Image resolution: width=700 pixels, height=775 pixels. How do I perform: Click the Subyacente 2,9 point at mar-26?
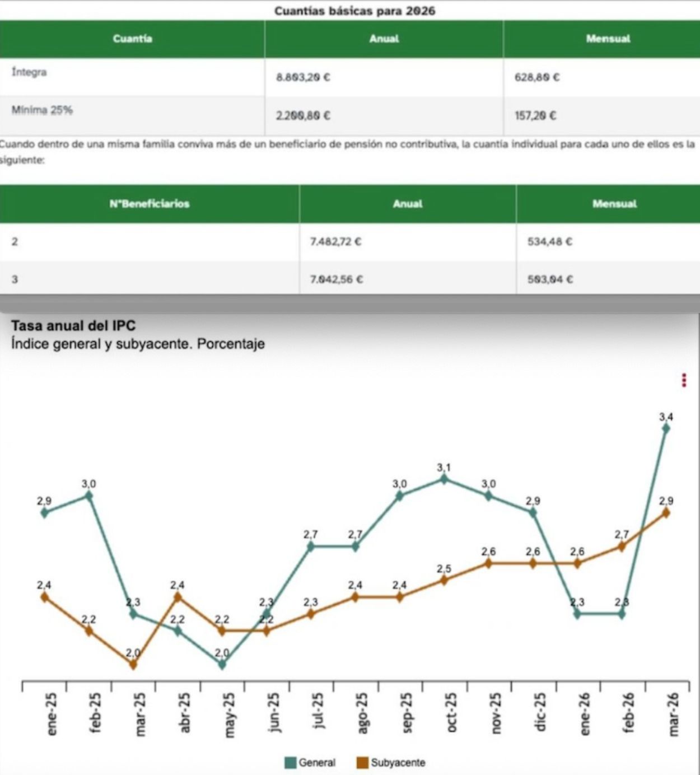(665, 513)
